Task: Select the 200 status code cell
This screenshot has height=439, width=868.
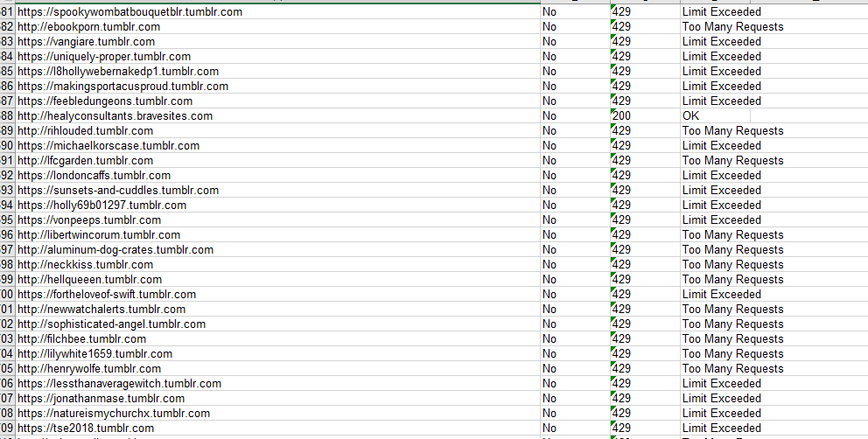Action: [646, 116]
